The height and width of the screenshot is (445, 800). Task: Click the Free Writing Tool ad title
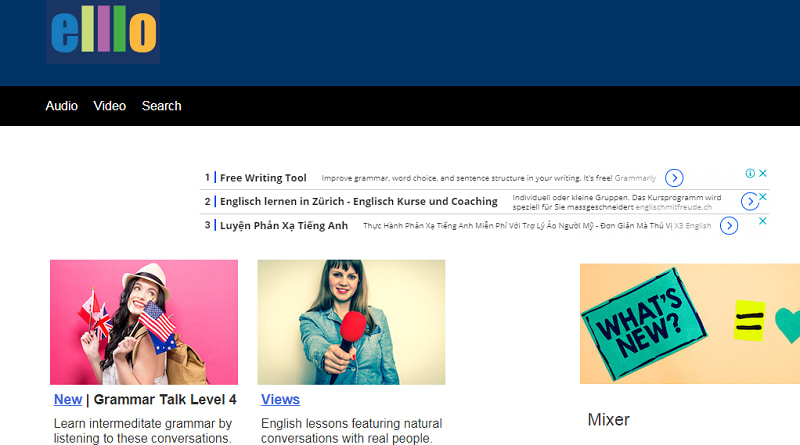[x=263, y=178]
